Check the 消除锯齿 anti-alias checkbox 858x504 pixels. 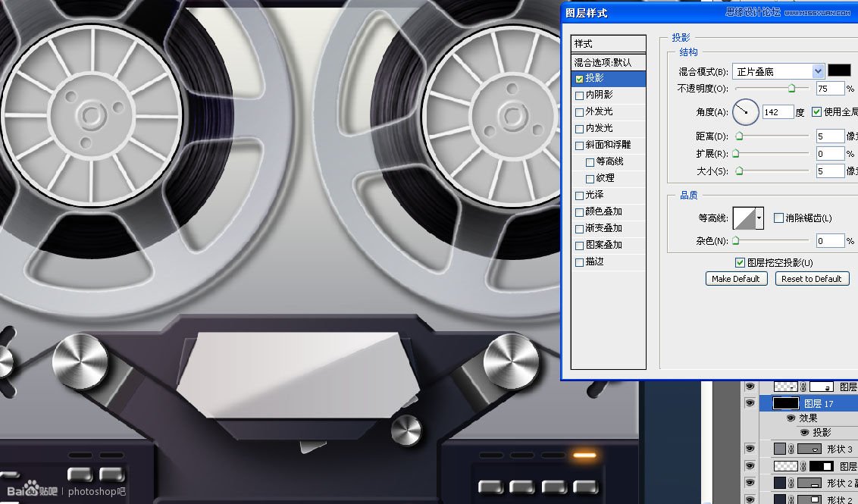tap(778, 218)
